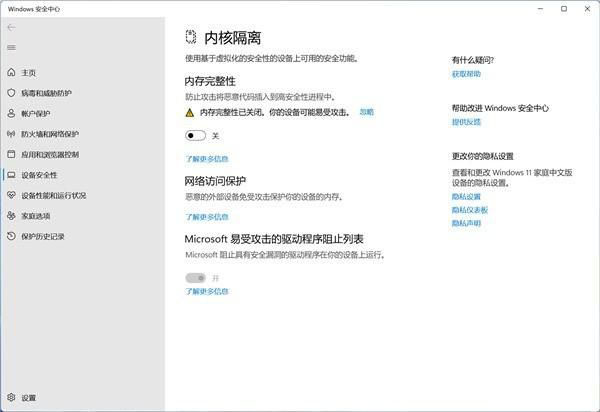Toggle the driver blocklist switch
The height and width of the screenshot is (412, 600).
pyautogui.click(x=195, y=277)
